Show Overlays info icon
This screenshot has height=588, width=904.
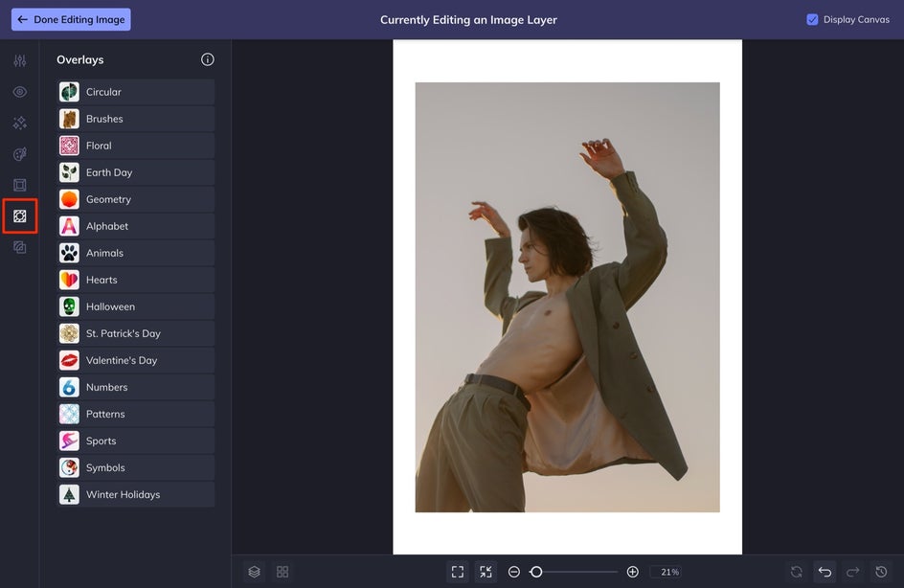coord(208,59)
